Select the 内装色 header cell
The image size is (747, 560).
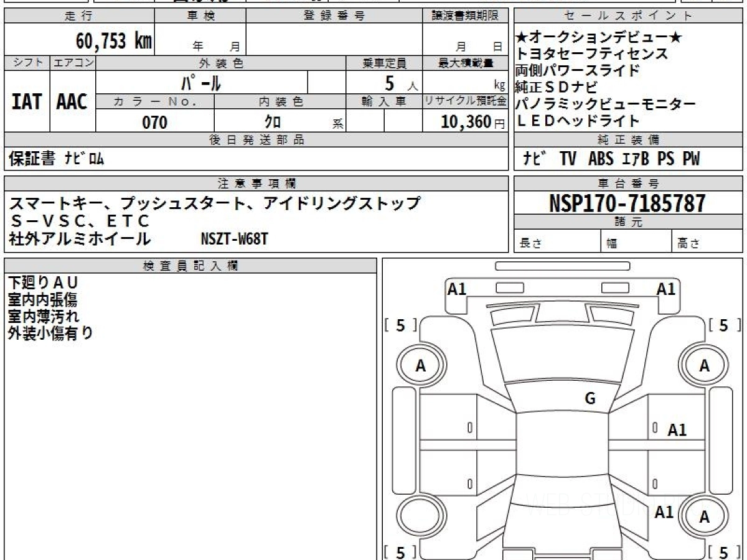coord(280,101)
